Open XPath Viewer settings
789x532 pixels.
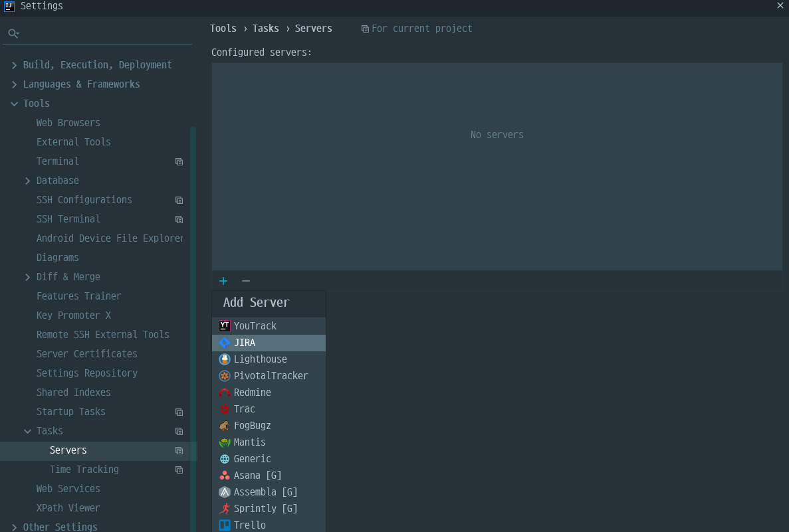pyautogui.click(x=68, y=508)
